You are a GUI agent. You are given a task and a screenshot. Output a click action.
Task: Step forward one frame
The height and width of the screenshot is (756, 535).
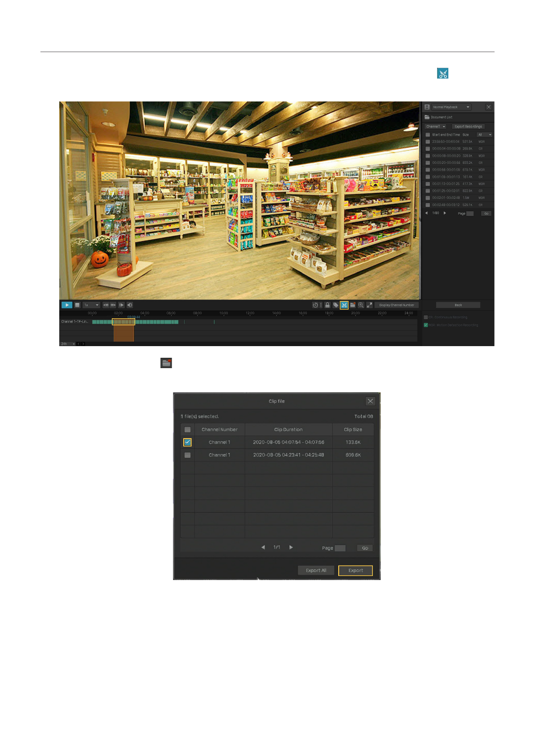click(121, 305)
